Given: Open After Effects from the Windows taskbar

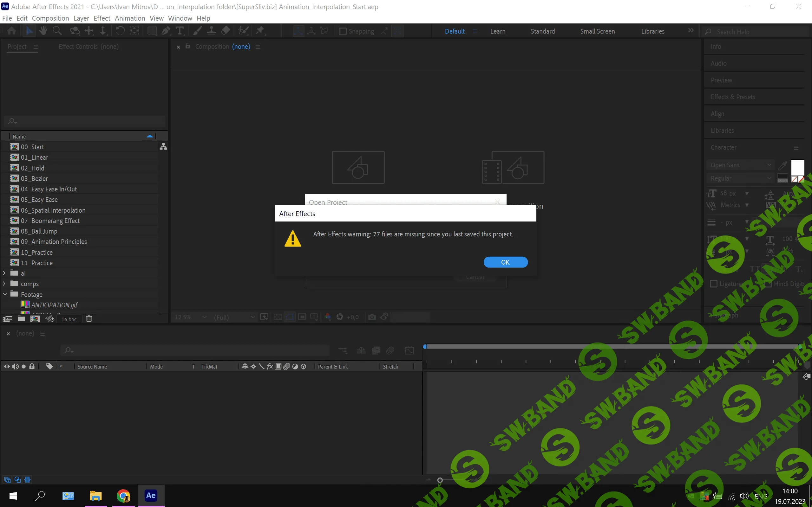Looking at the screenshot, I should [151, 495].
